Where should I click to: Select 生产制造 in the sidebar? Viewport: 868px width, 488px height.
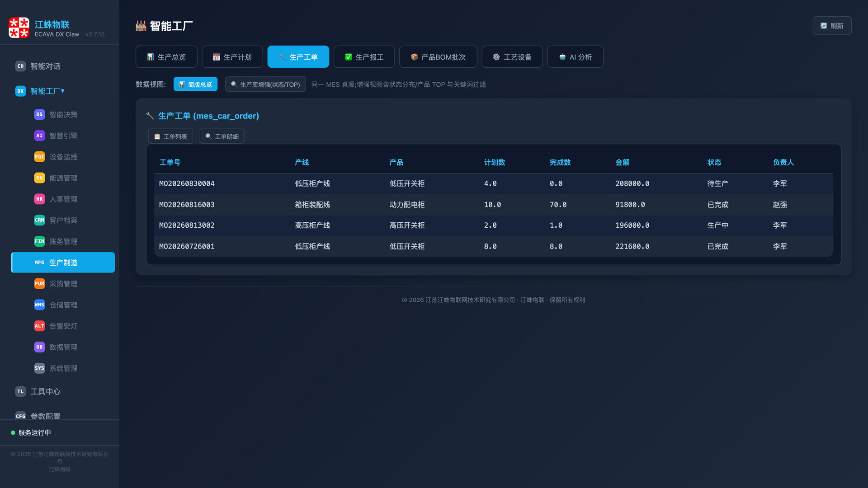coord(63,263)
